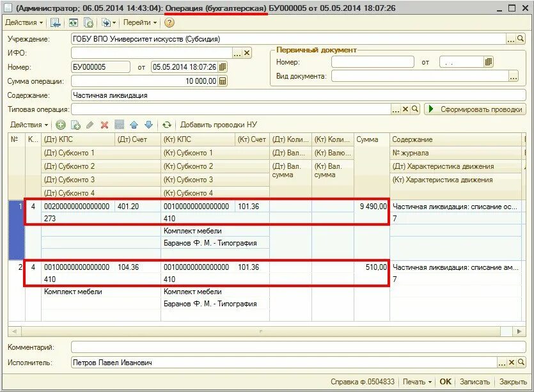Click cell 273 in first row
The image size is (534, 392).
point(101,219)
